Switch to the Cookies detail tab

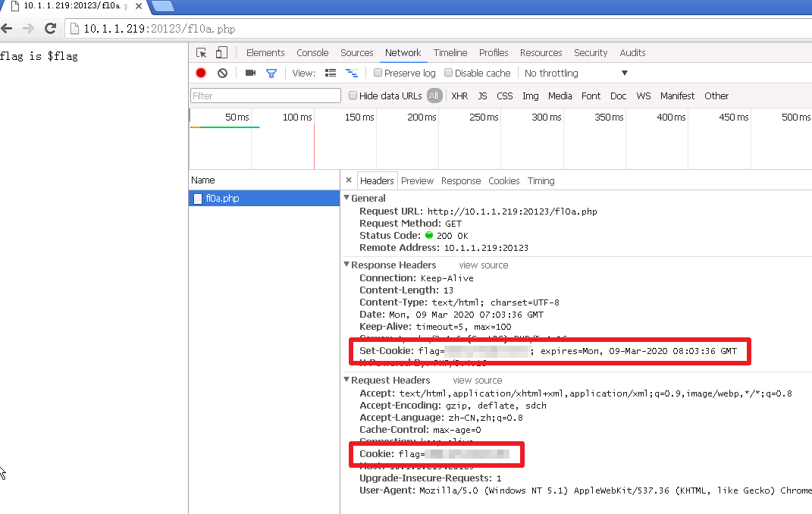(x=504, y=180)
